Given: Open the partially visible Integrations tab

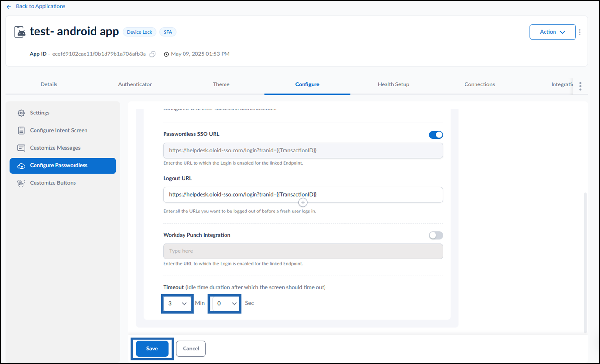Looking at the screenshot, I should click(562, 84).
